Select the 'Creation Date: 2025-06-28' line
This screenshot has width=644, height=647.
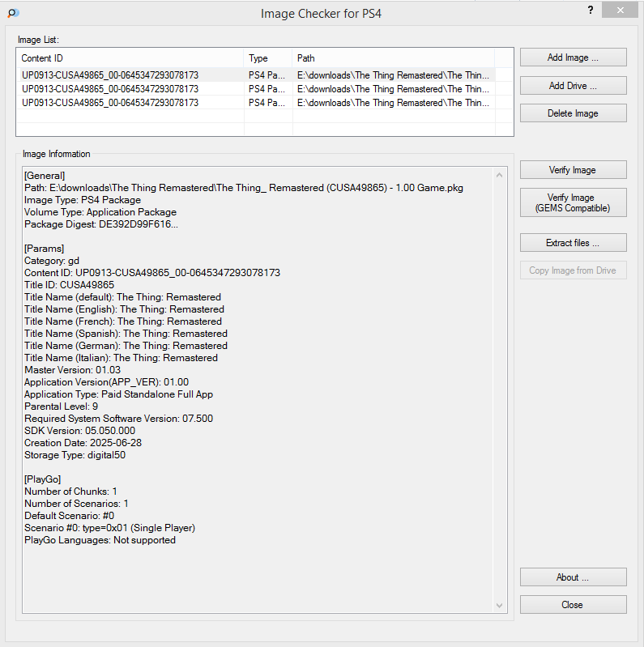tap(83, 443)
